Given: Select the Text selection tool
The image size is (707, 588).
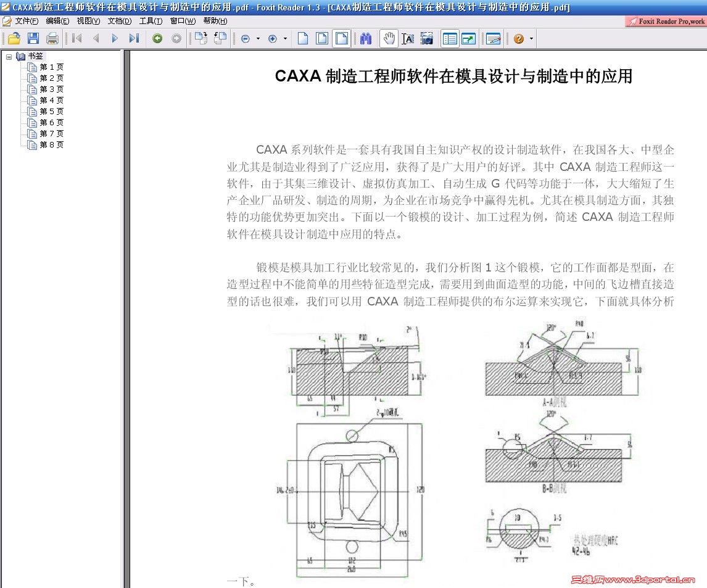Looking at the screenshot, I should click(408, 39).
